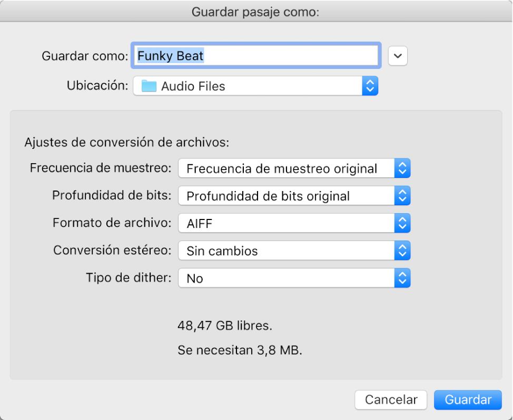
Task: Click the Guardar como name text field
Action: (x=256, y=55)
